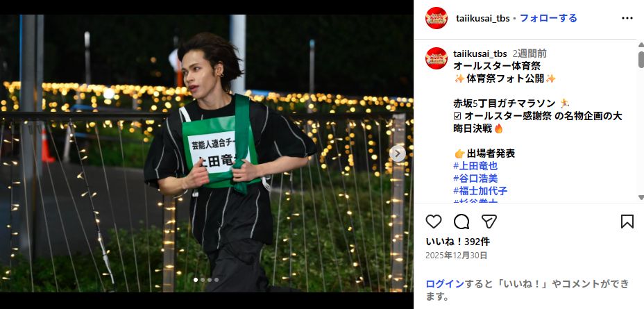The height and width of the screenshot is (309, 644).
Task: Open the #谷口浩美 hashtag
Action: point(475,178)
